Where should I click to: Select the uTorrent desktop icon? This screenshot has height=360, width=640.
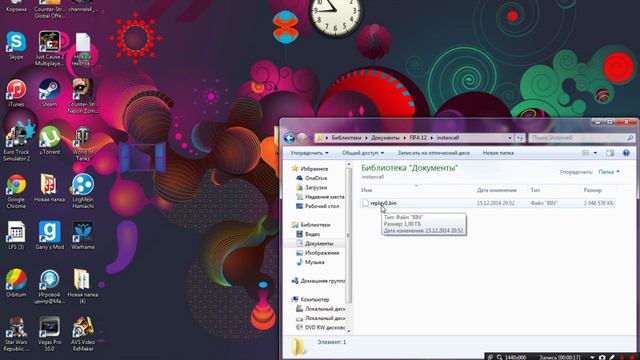(x=49, y=141)
